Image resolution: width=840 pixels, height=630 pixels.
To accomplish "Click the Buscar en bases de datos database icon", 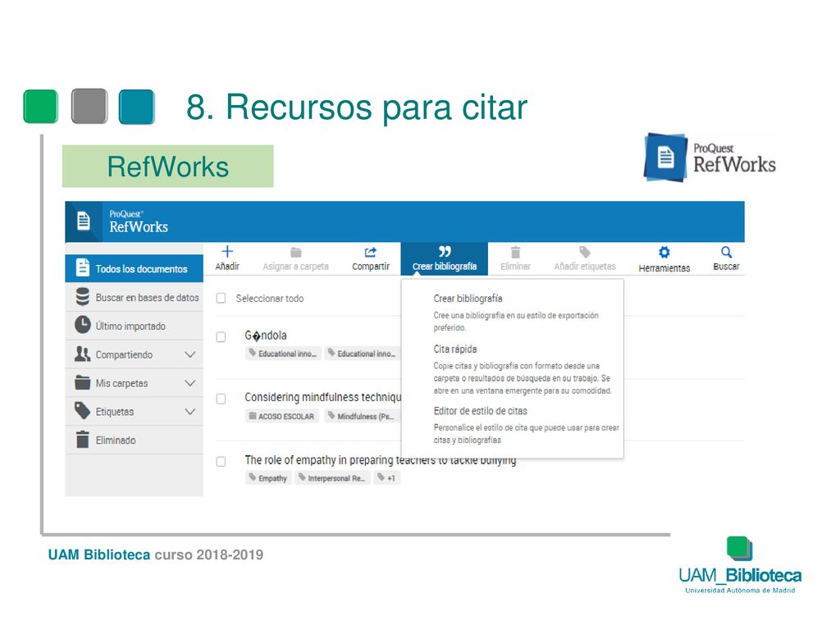I will pos(83,296).
